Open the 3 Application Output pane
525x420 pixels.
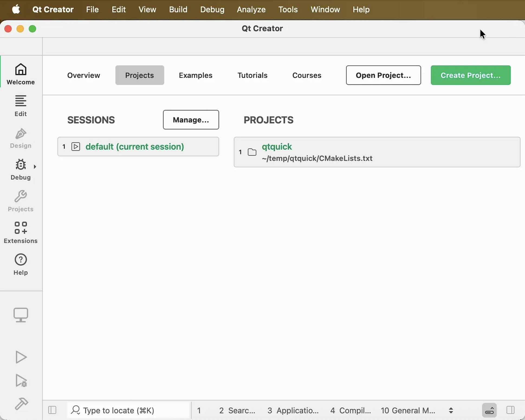coord(293,411)
